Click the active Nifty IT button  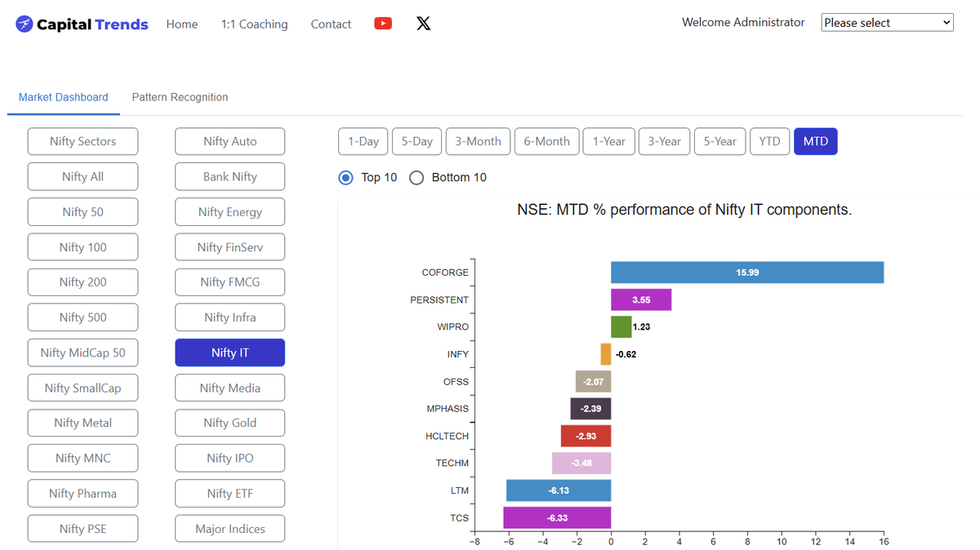point(230,353)
